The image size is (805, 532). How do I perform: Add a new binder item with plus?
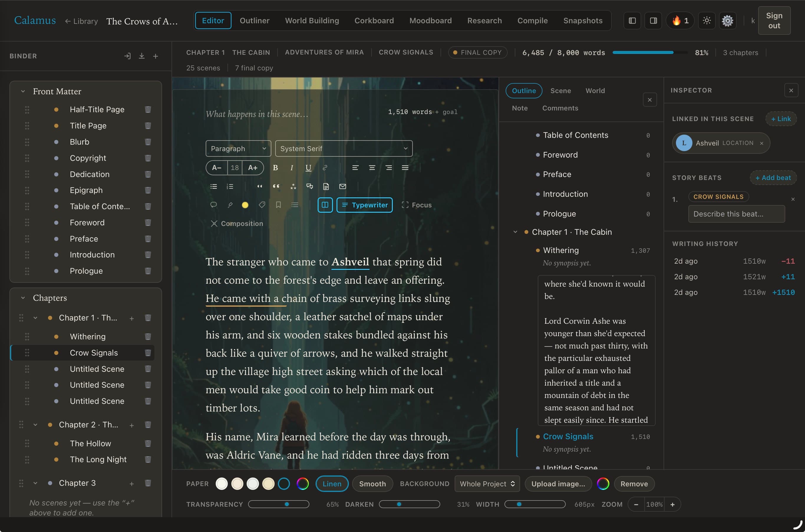pyautogui.click(x=156, y=56)
